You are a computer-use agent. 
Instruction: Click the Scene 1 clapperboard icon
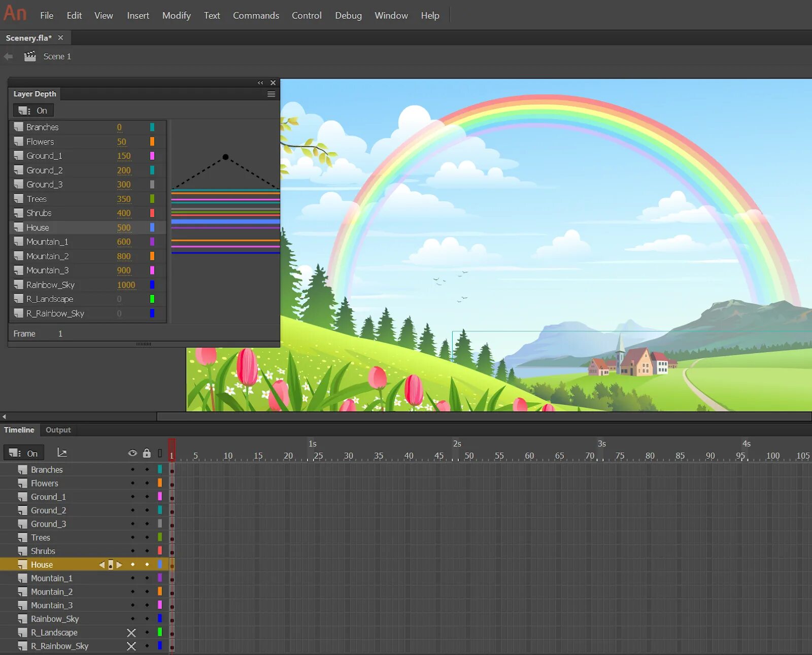[30, 56]
